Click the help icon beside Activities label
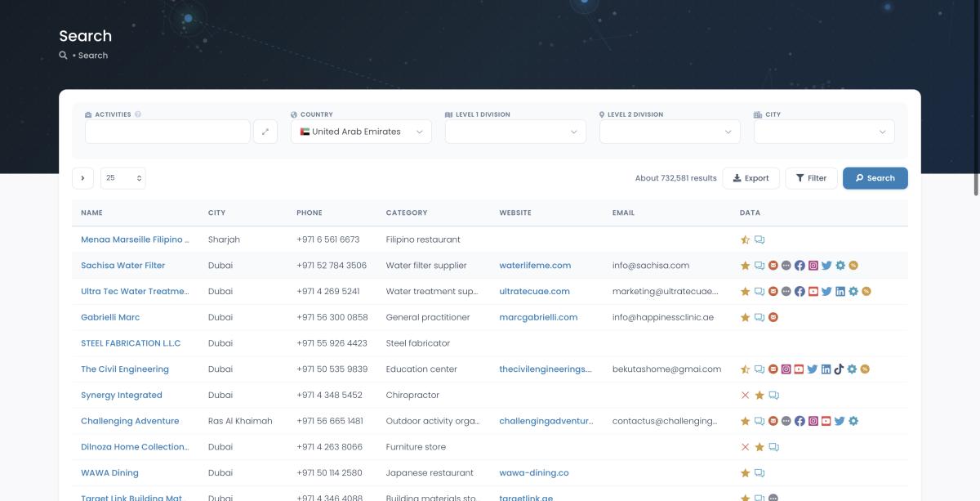The width and height of the screenshot is (980, 501). [x=138, y=114]
